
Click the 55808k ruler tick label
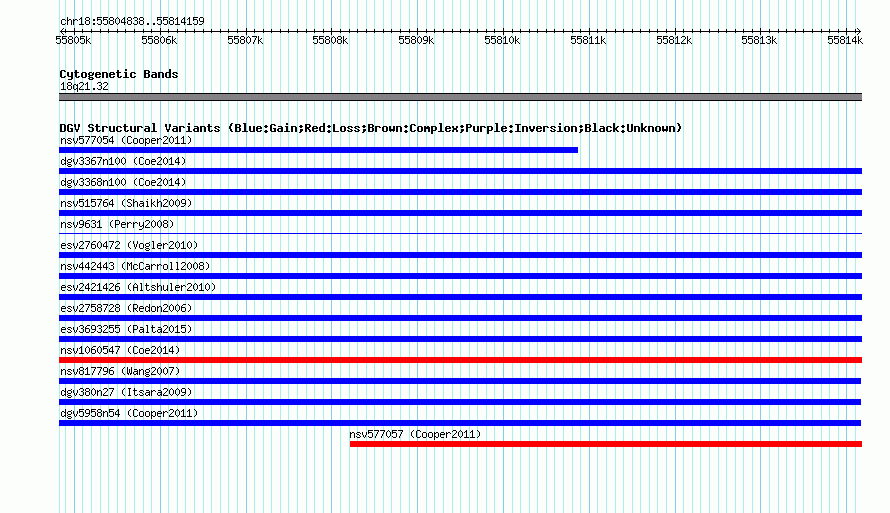click(330, 40)
